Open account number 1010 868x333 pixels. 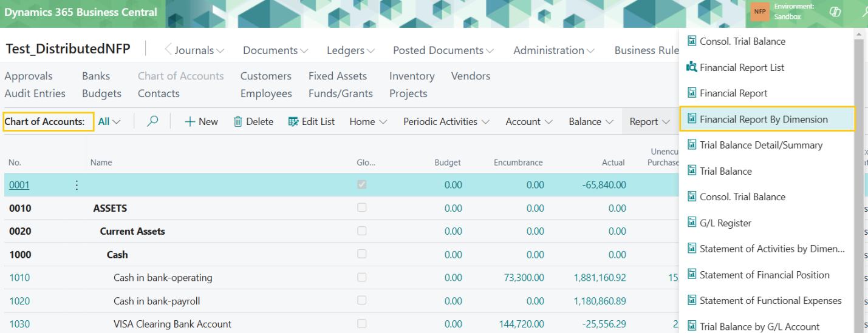pos(19,278)
